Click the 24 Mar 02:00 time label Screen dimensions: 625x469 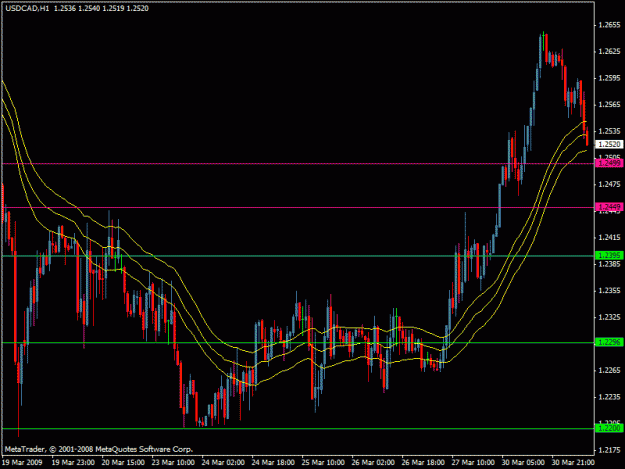223,462
